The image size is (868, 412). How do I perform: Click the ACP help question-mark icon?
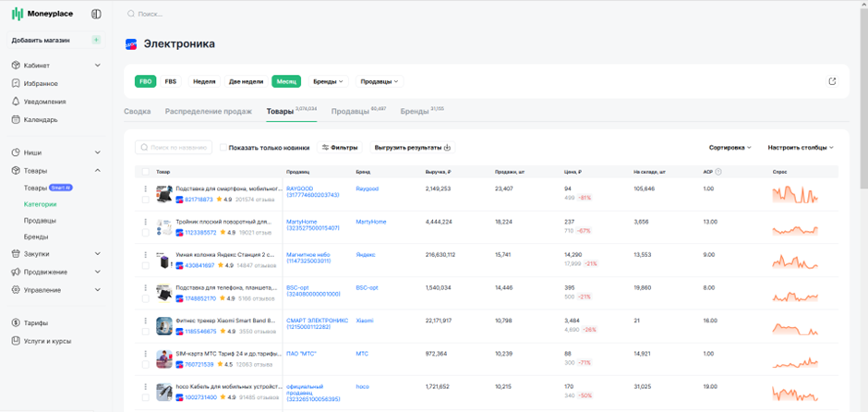point(718,172)
